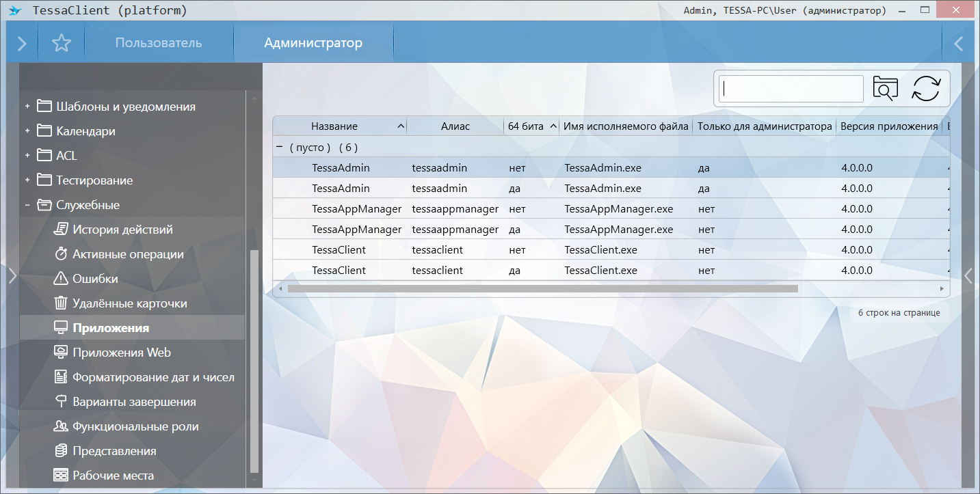Click TessaClient bird logo in title bar
This screenshot has height=494, width=980.
pyautogui.click(x=15, y=11)
